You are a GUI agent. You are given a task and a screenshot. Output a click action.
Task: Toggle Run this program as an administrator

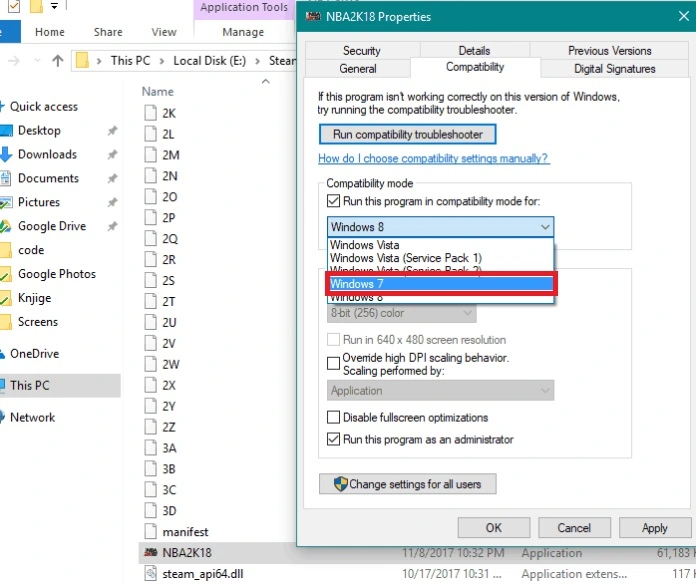pyautogui.click(x=333, y=439)
